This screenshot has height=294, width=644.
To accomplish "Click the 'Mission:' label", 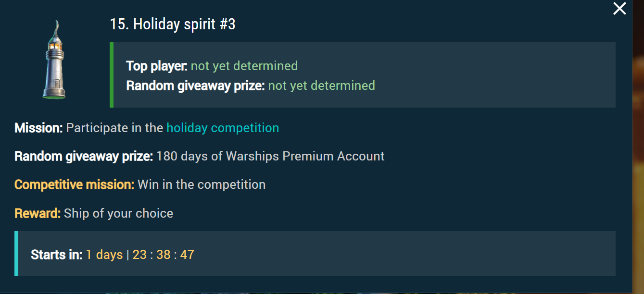I will coord(38,128).
